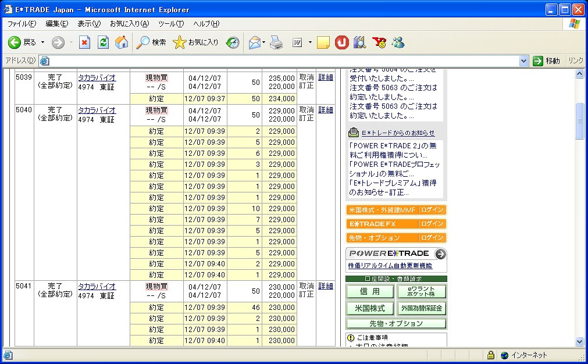Click the security lock icon in status bar
The height and width of the screenshot is (364, 588).
tap(490, 355)
